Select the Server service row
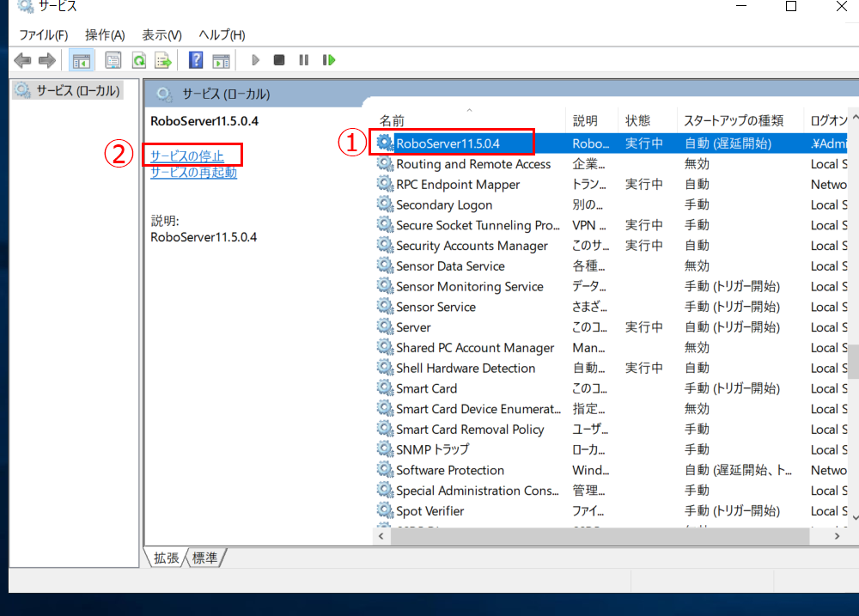This screenshot has height=616, width=859. tap(612, 327)
